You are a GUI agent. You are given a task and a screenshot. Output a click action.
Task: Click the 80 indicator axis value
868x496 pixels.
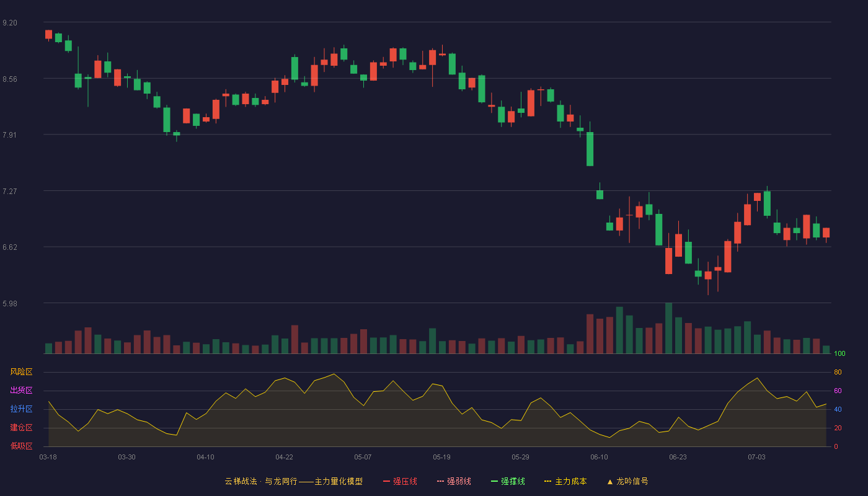(x=838, y=372)
